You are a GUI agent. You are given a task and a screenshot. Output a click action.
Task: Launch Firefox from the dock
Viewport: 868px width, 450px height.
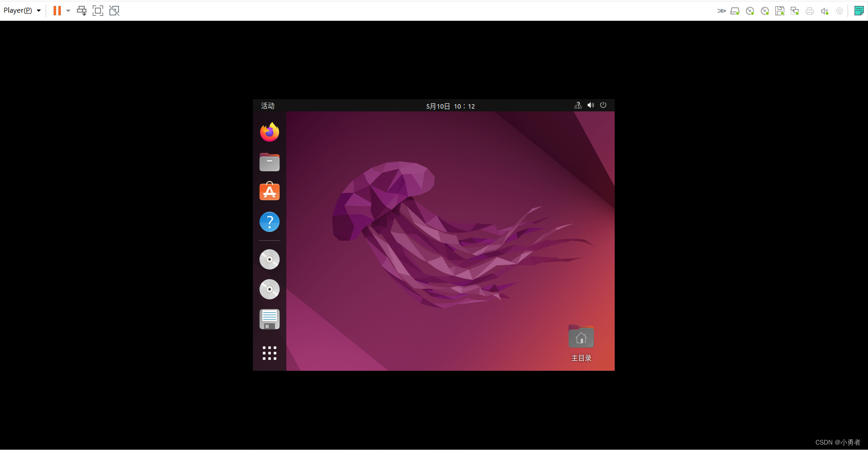(x=270, y=132)
